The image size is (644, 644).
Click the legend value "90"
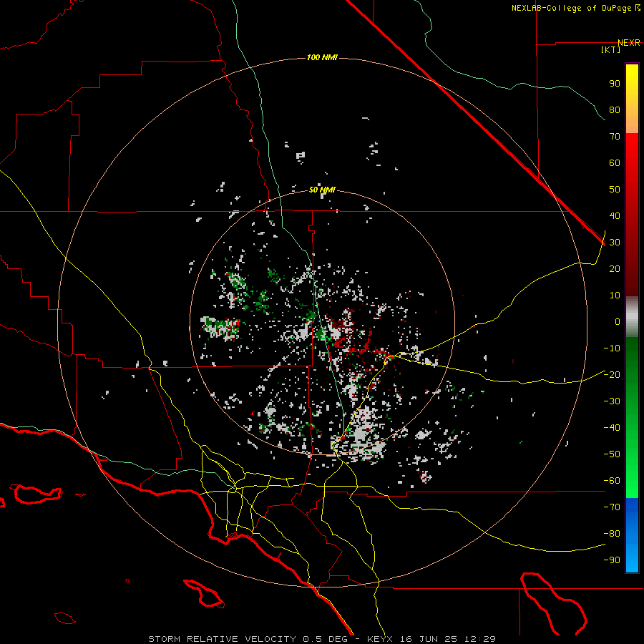[x=615, y=84]
